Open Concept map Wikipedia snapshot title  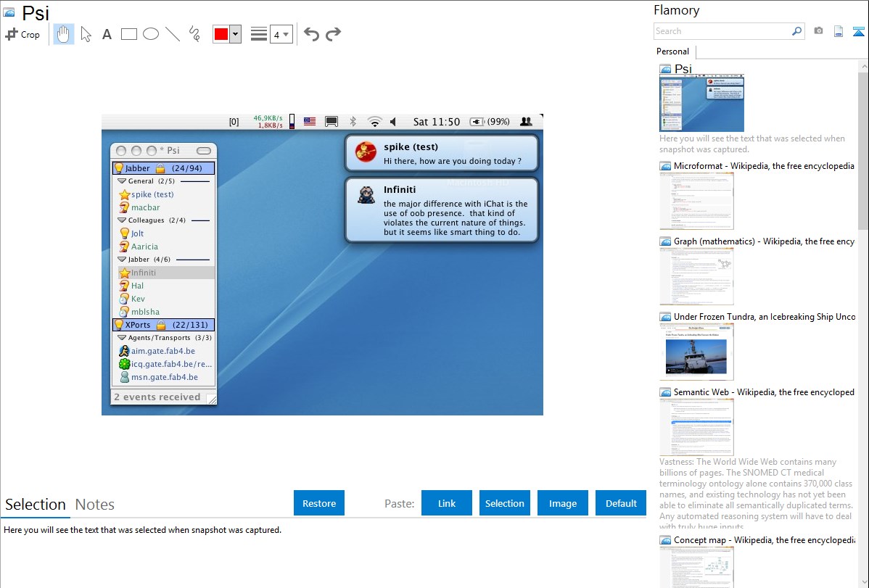pyautogui.click(x=765, y=539)
